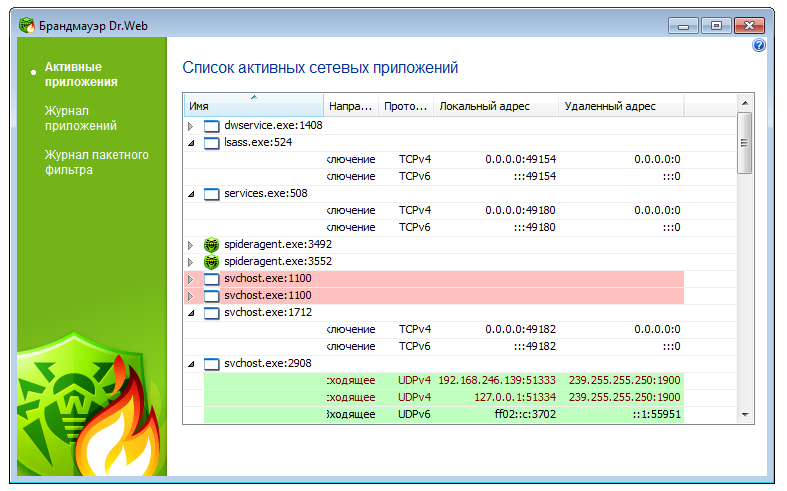Sort by Удаленный адрес column header

click(621, 106)
